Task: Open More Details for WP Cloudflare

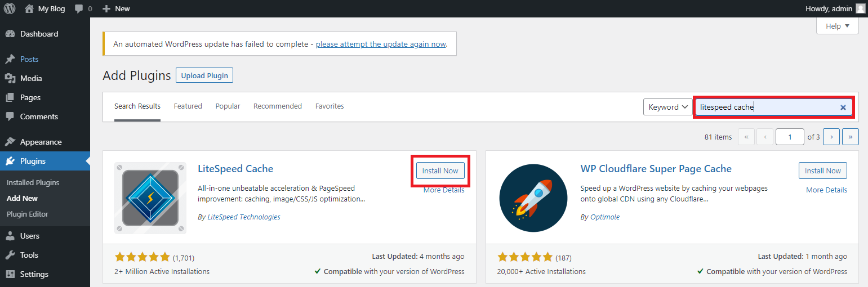Action: click(826, 190)
